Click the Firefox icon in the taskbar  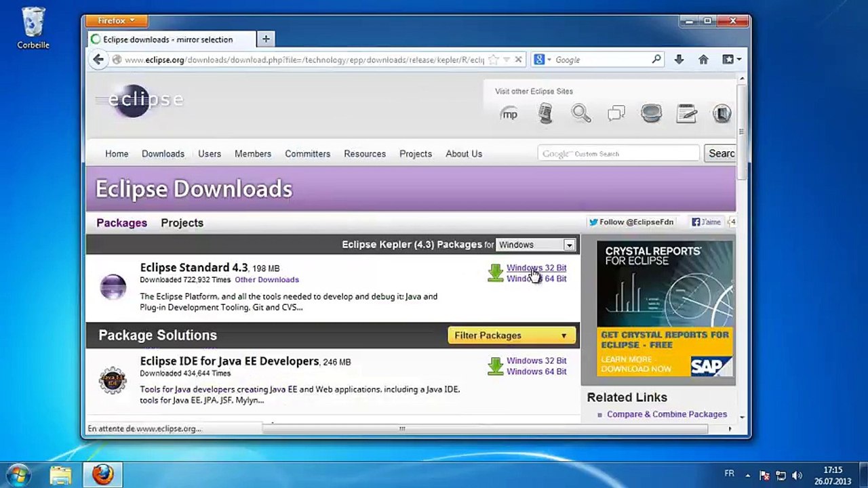pos(102,474)
